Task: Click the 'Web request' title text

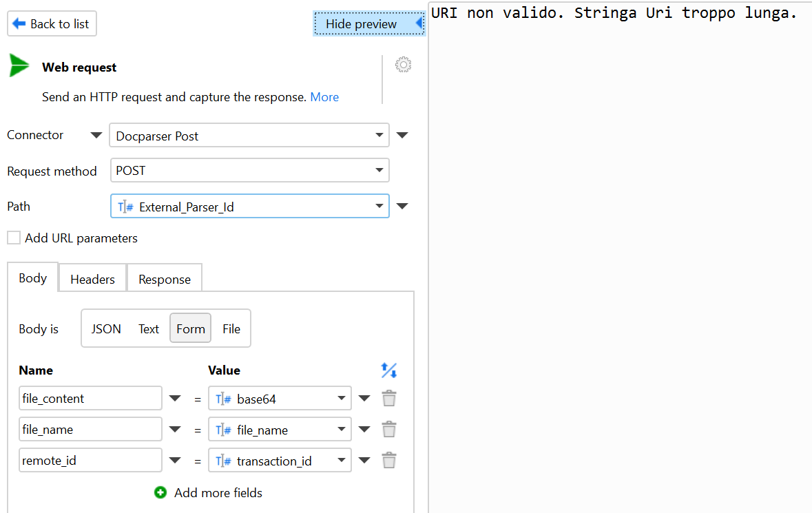Action: (79, 67)
